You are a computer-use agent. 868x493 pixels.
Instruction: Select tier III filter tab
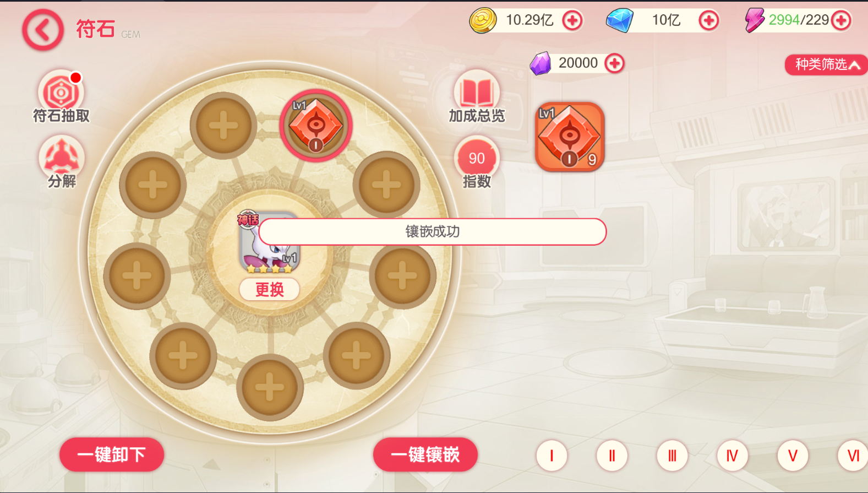tap(672, 456)
